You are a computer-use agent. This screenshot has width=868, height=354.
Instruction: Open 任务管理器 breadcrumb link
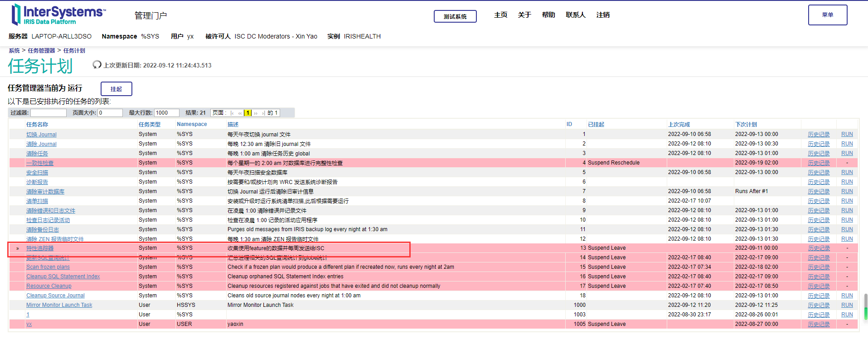pos(41,51)
